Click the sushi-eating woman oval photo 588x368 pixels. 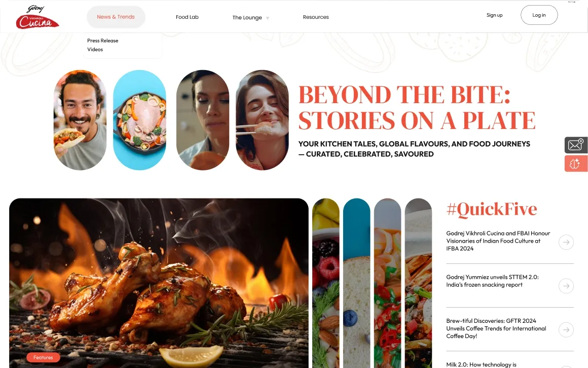(262, 120)
